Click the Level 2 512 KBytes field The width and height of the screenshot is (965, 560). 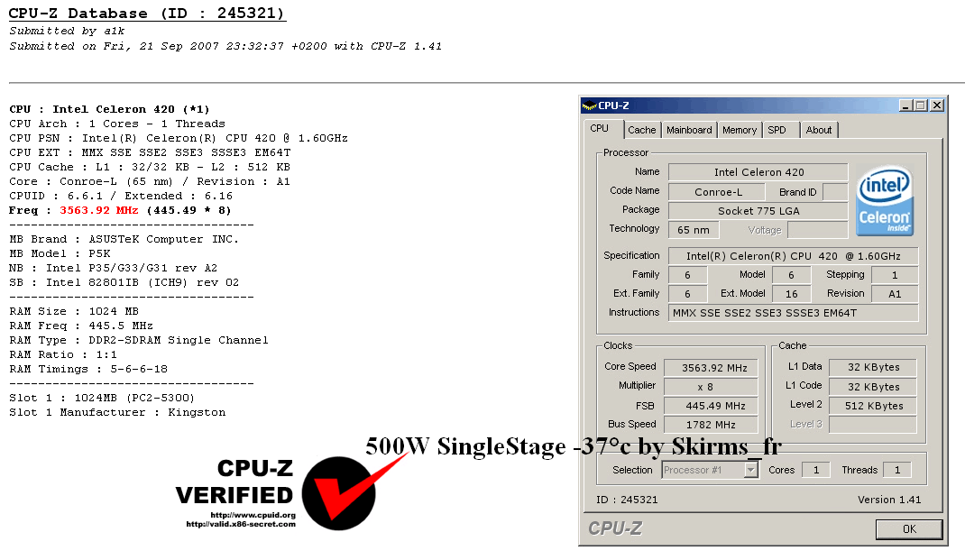pyautogui.click(x=873, y=406)
